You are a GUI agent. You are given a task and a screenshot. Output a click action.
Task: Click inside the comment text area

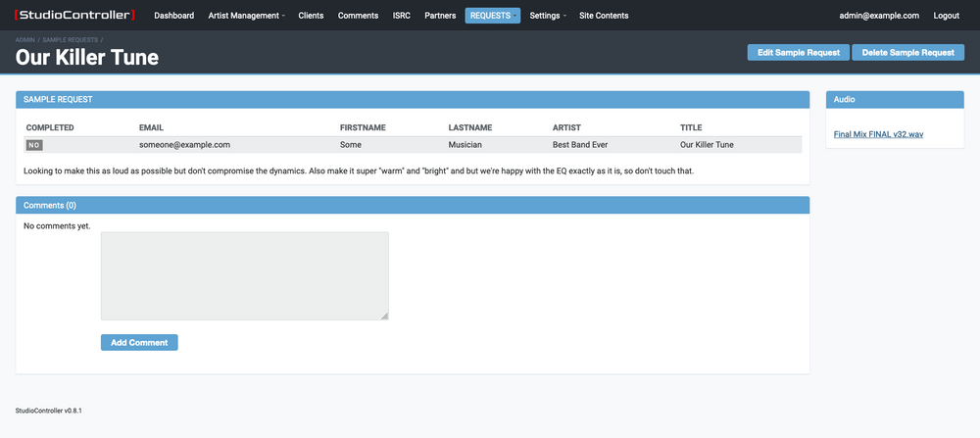point(244,275)
